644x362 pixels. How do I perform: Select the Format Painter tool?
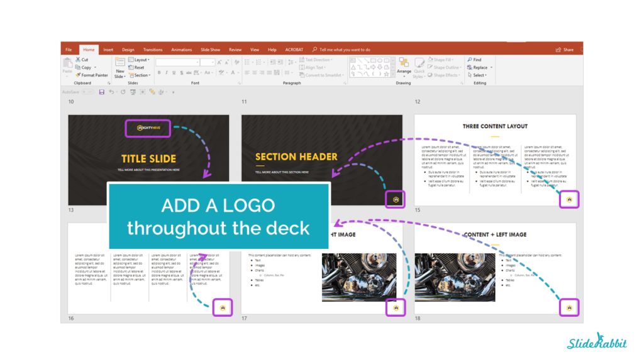click(x=78, y=75)
